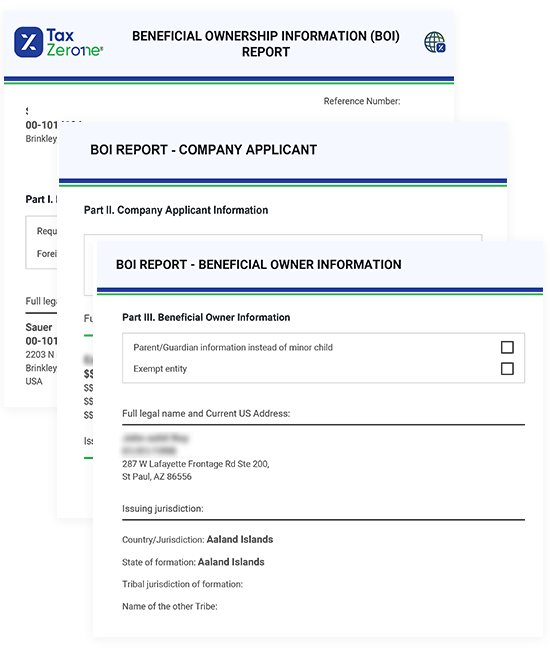Check Parent/Guardian information instead of minor child
Image resolution: width=550 pixels, height=650 pixels.
507,347
